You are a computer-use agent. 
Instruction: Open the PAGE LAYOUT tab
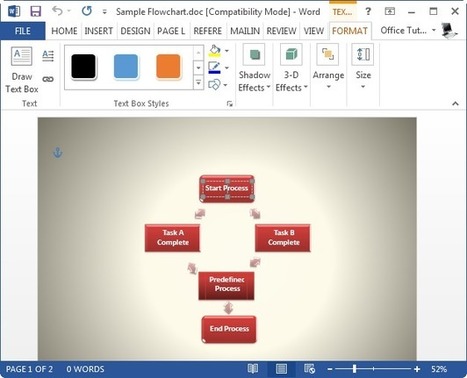171,31
